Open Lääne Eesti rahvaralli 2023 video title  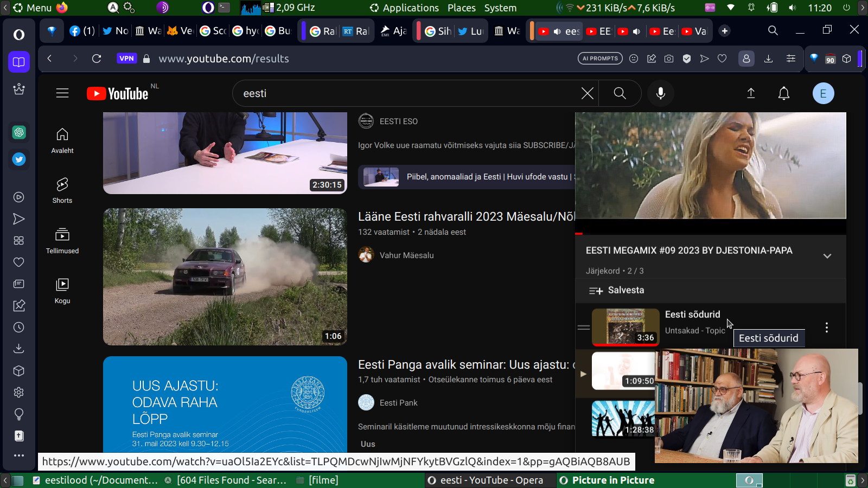(x=465, y=216)
